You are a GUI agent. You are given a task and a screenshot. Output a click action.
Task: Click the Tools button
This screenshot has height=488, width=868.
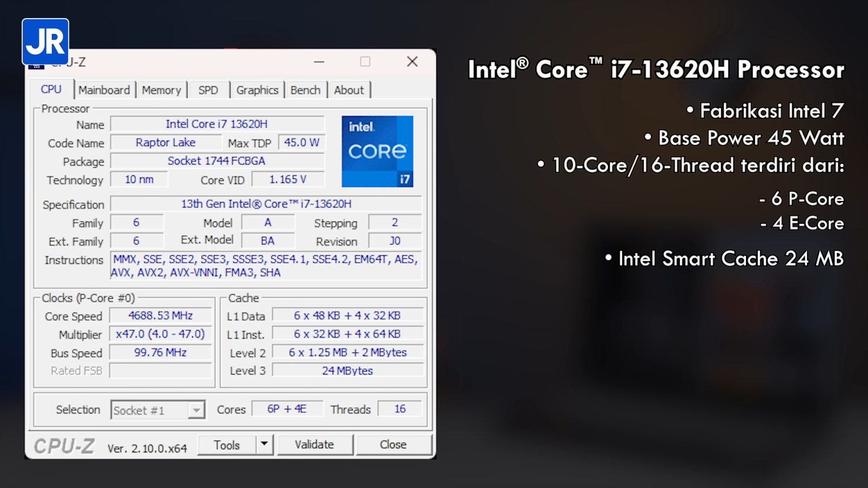[x=227, y=445]
